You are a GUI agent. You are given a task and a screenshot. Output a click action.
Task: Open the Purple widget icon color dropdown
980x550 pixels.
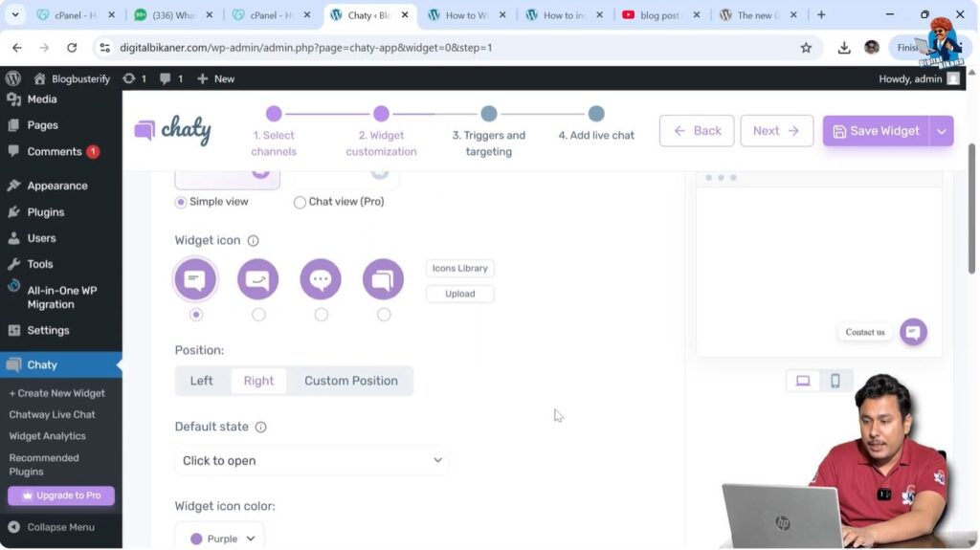tap(220, 538)
